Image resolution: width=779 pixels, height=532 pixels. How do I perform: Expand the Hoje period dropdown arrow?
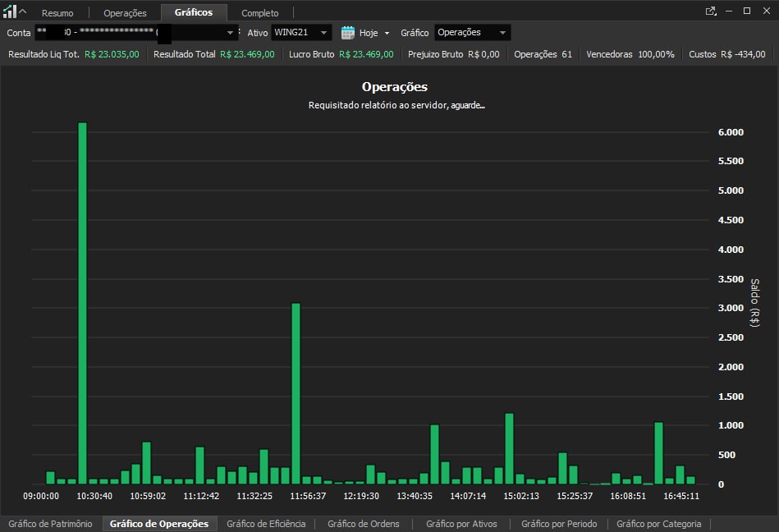pos(387,34)
